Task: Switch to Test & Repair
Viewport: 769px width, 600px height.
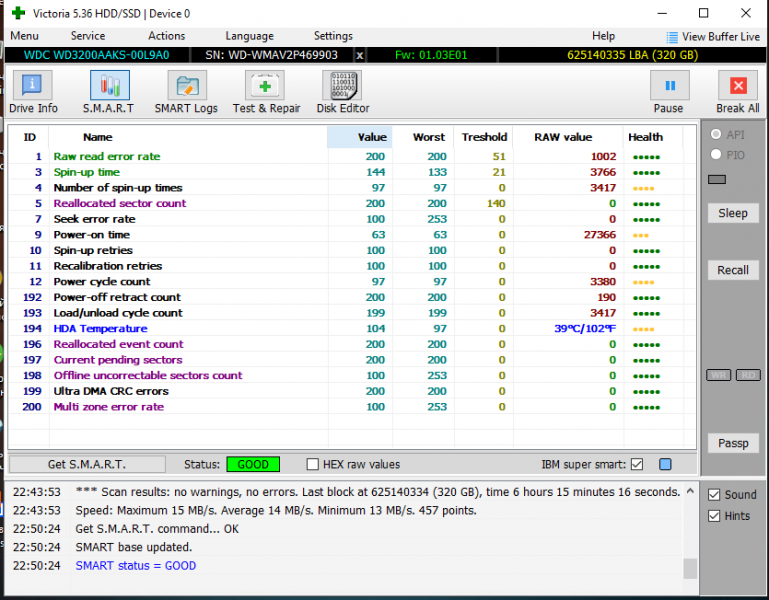Action: 264,92
